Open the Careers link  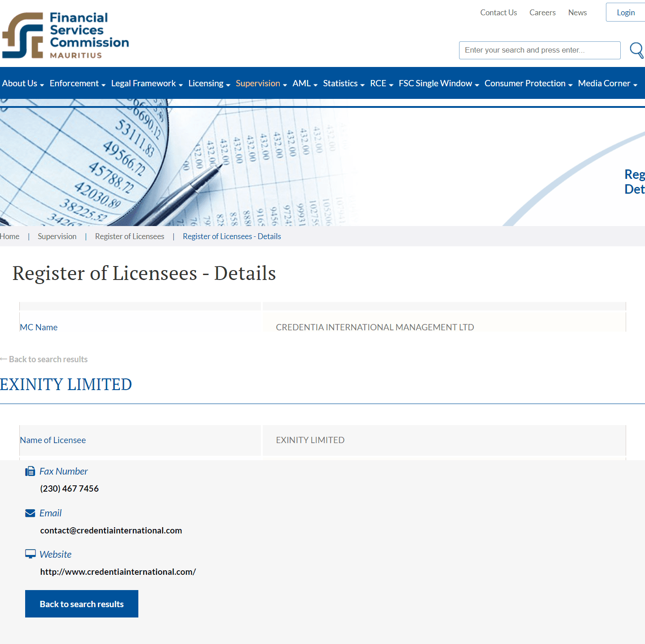click(x=543, y=13)
